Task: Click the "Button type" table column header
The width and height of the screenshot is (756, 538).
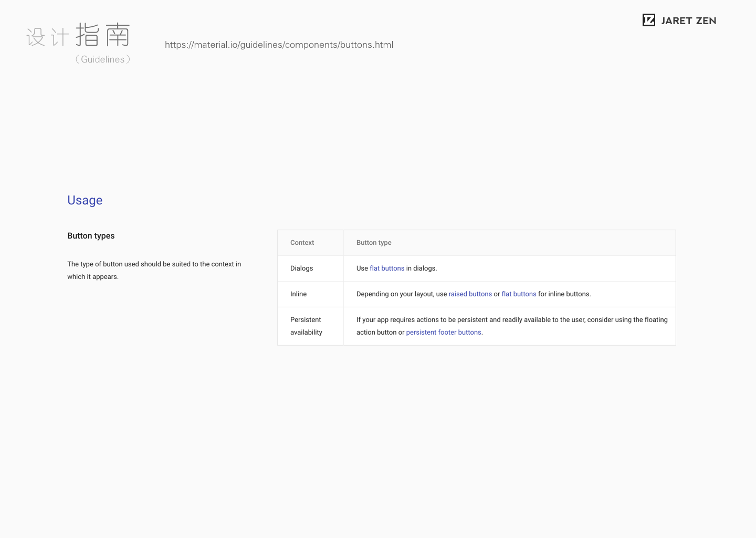Action: [x=374, y=243]
